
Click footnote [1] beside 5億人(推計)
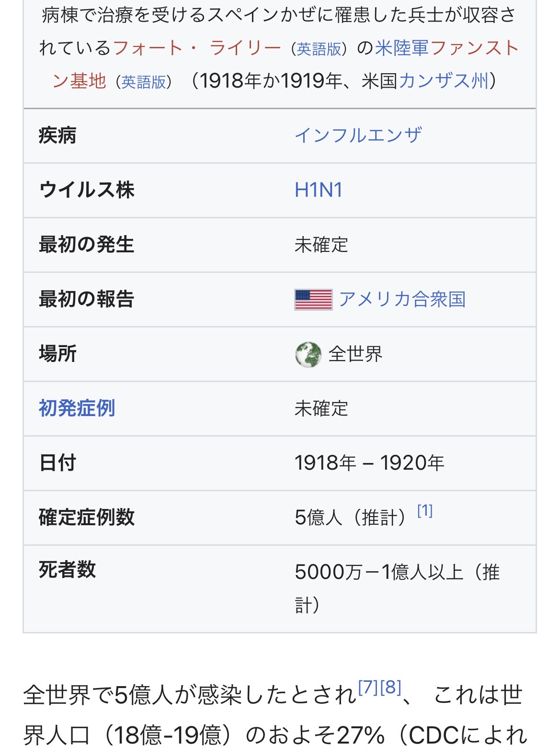[425, 511]
